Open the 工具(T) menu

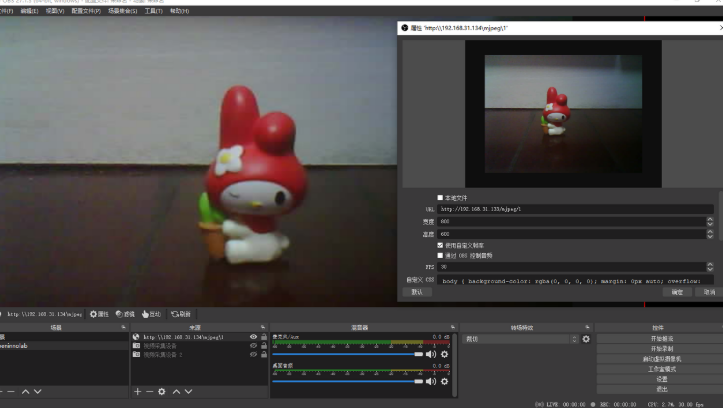153,11
